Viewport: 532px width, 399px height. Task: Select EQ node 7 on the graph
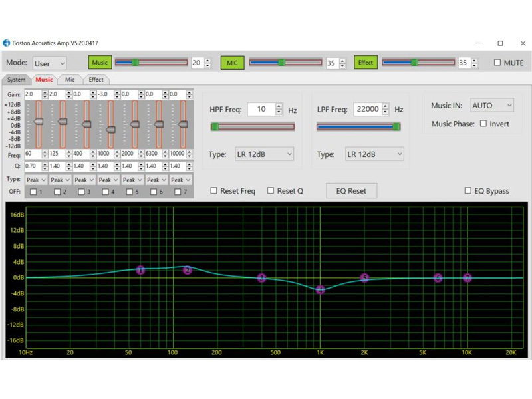pyautogui.click(x=467, y=278)
